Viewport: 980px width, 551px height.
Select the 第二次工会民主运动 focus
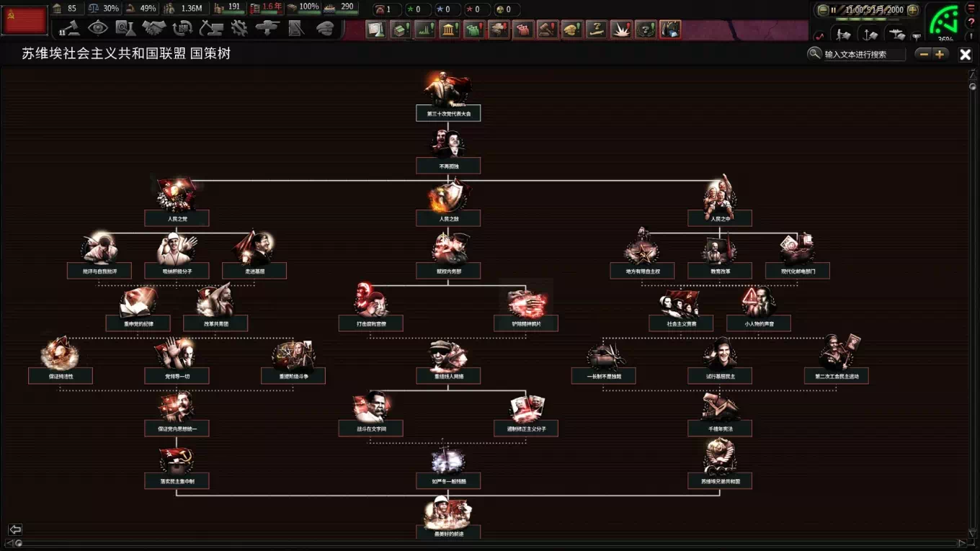837,376
